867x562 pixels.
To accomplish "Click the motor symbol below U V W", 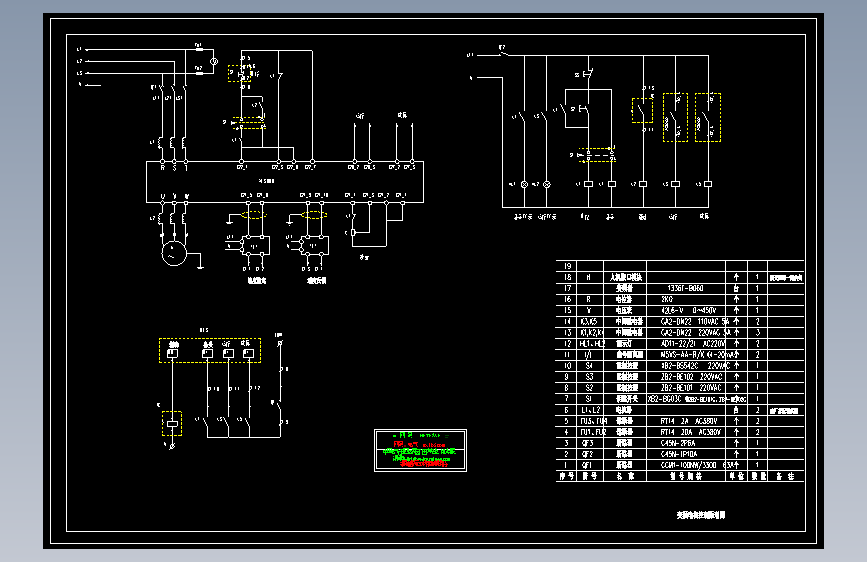I will point(174,253).
